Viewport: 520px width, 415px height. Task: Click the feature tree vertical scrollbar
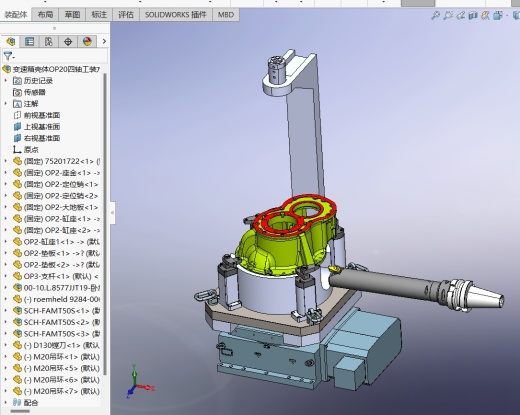pyautogui.click(x=105, y=223)
